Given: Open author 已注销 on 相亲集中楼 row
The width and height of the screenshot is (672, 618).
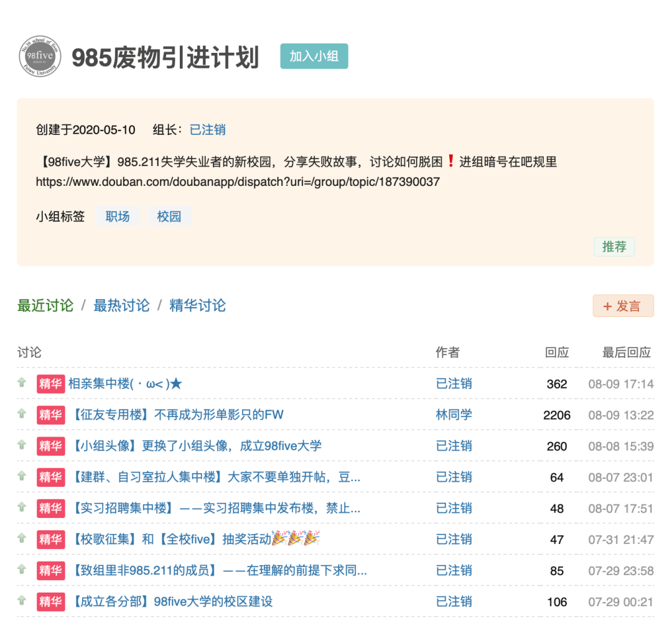Looking at the screenshot, I should tap(454, 384).
